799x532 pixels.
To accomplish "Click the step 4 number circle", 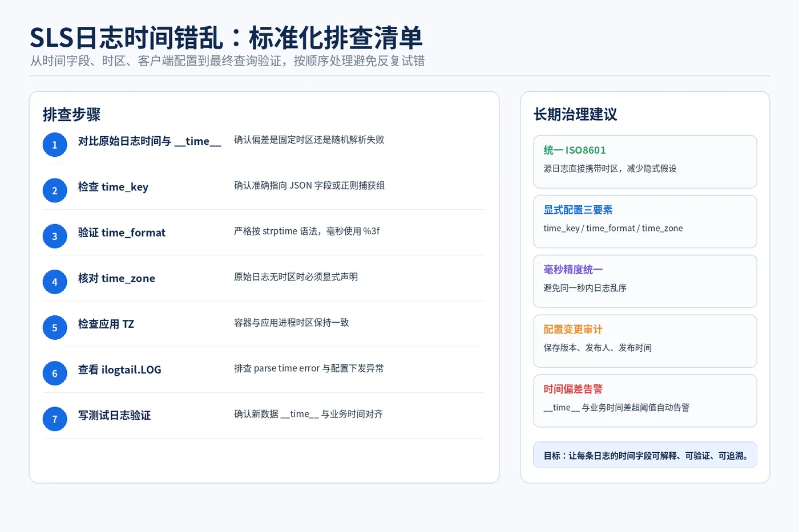I will (x=55, y=282).
